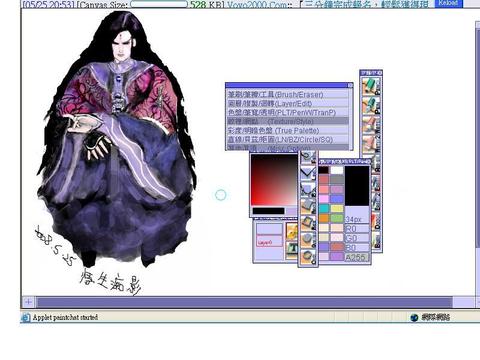480x360 pixels.
Task: Select the hollow square frame shape tool
Action: [308, 223]
